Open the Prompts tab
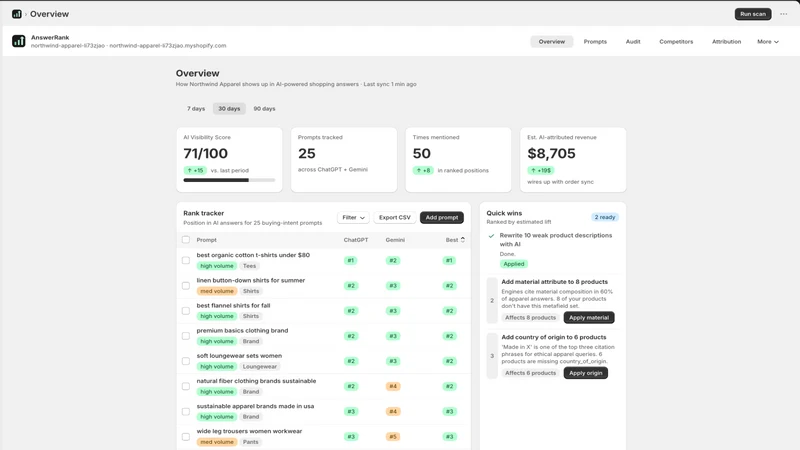Image resolution: width=800 pixels, height=450 pixels. pos(595,42)
